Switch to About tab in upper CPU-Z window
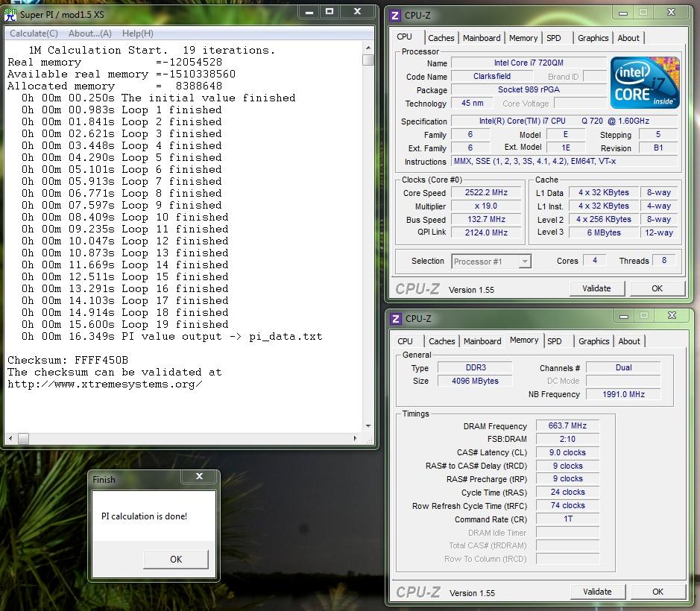Image resolution: width=700 pixels, height=611 pixels. coord(628,38)
